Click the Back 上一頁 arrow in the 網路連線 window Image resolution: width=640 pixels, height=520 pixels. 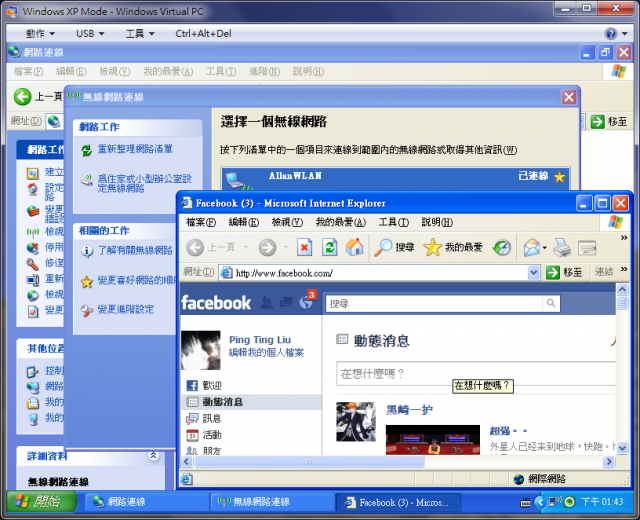click(22, 97)
